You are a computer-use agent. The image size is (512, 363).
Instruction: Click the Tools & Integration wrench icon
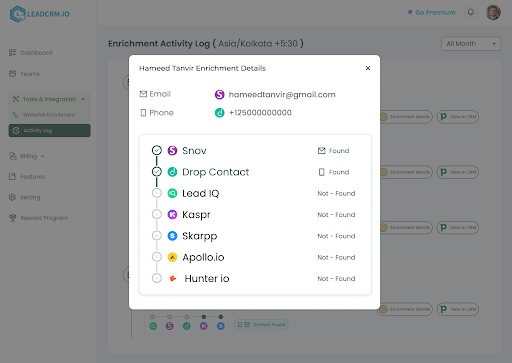pos(16,99)
